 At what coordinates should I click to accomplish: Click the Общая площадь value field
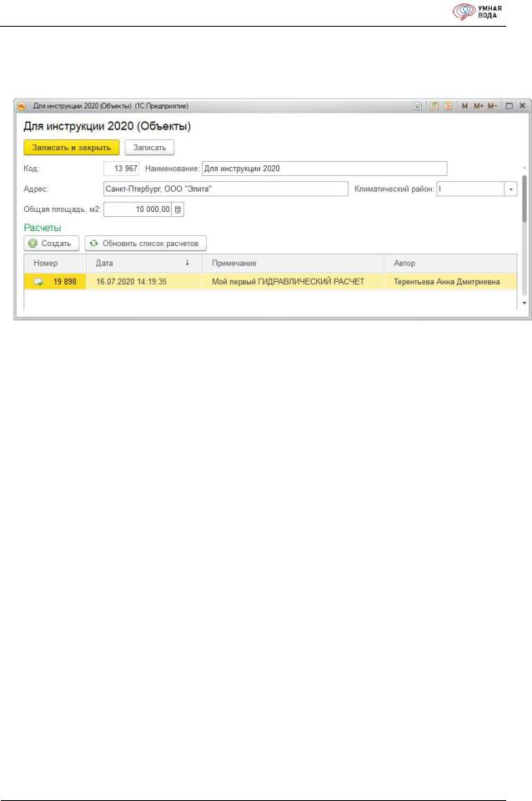[138, 209]
